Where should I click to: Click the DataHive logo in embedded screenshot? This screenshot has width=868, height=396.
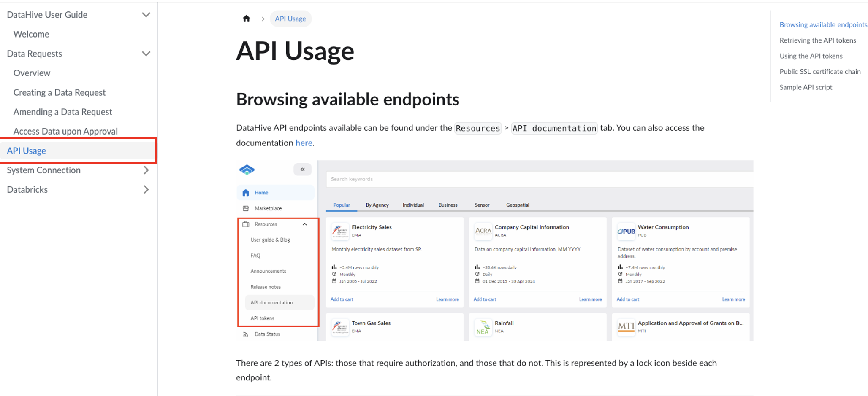(x=247, y=170)
